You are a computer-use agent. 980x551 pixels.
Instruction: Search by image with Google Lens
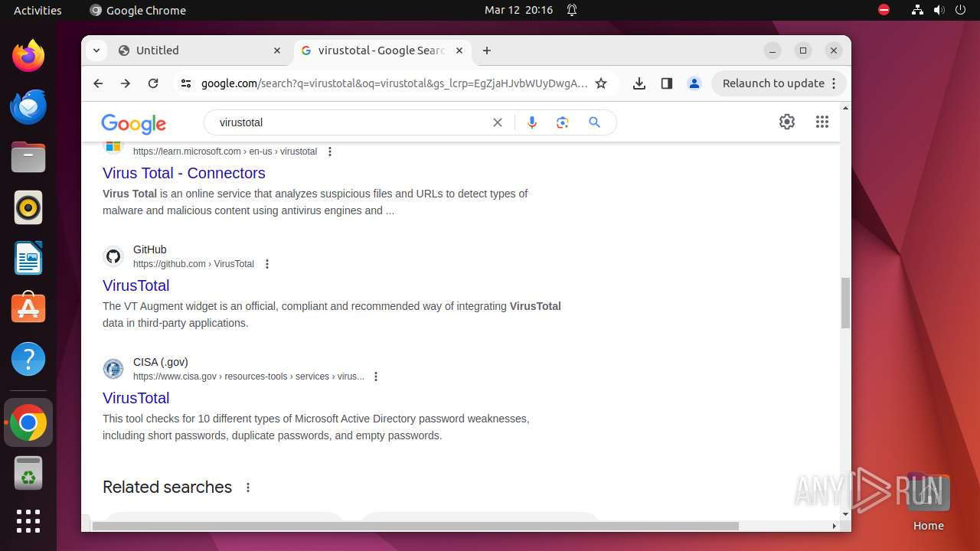(563, 122)
